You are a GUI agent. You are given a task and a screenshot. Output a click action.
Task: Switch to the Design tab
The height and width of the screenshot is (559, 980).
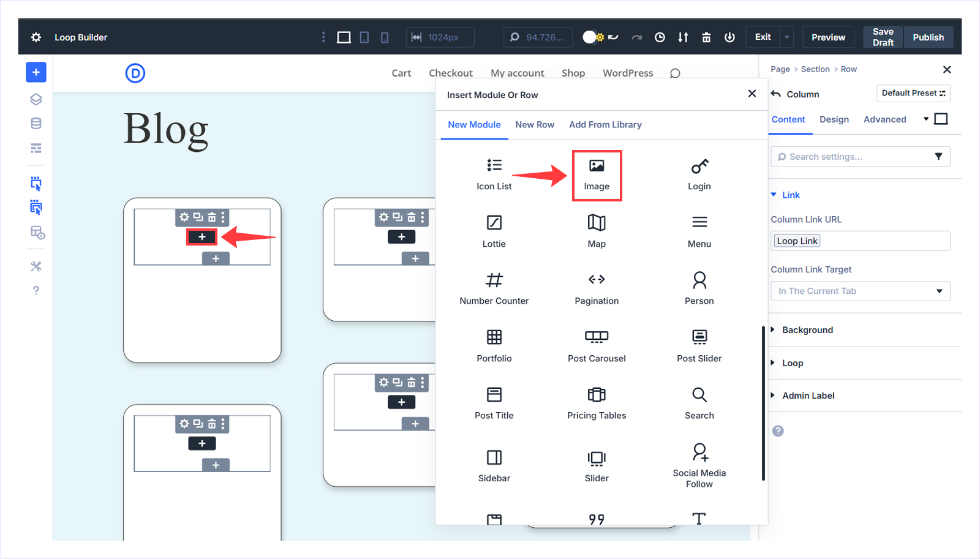(834, 119)
